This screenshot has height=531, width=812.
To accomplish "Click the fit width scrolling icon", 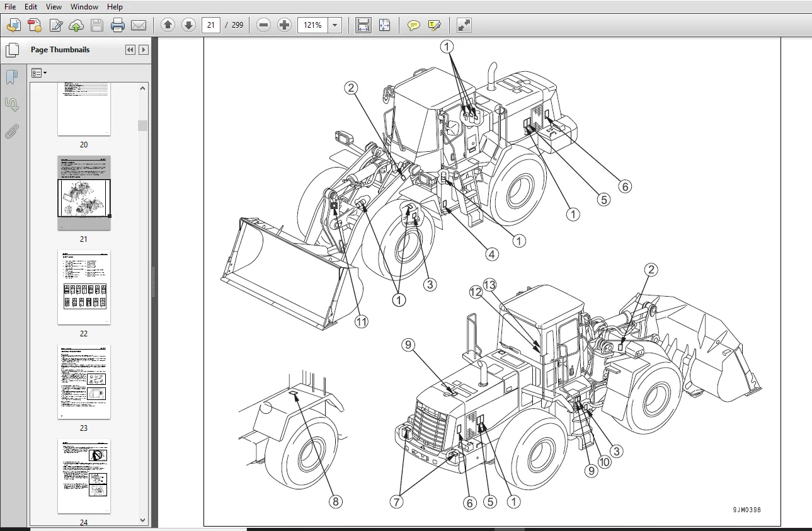I will coord(363,25).
